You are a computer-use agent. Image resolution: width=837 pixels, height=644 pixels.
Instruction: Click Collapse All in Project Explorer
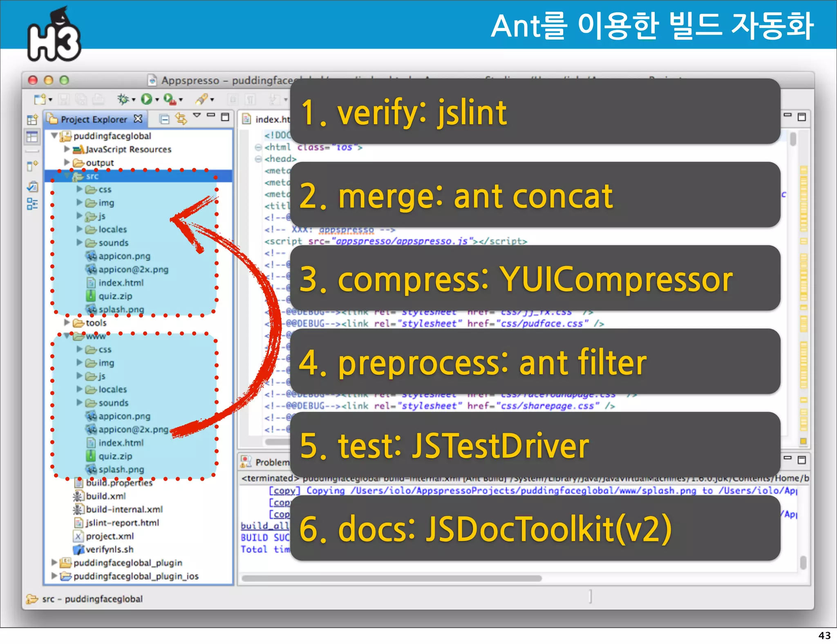[164, 119]
